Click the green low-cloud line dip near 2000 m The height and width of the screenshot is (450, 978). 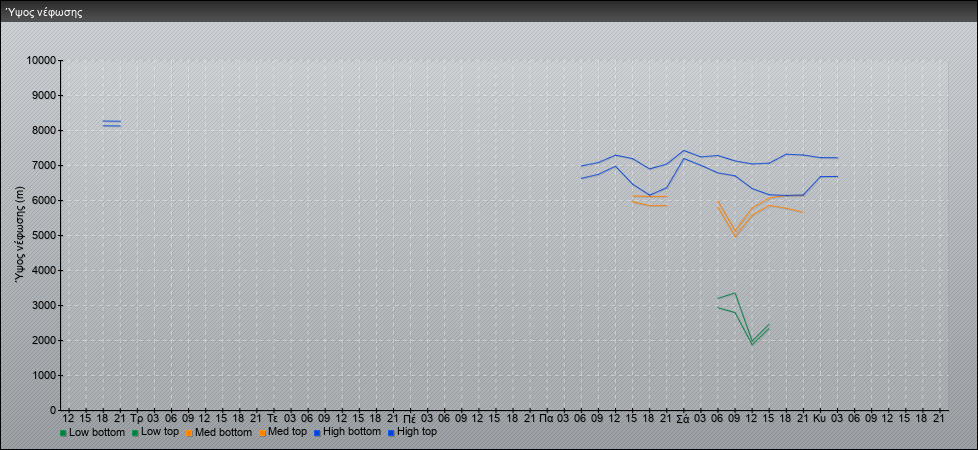pos(752,343)
